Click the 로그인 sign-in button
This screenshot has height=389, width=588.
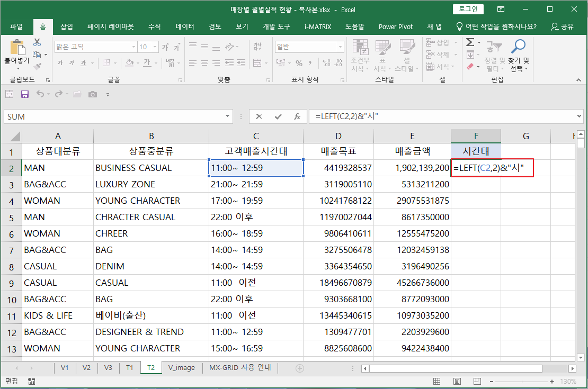coord(468,9)
